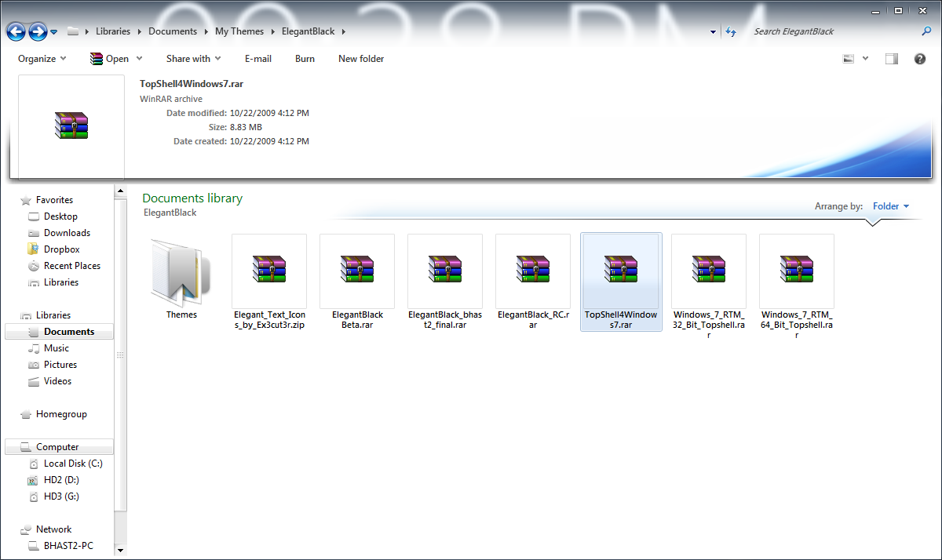Open the Arrange by Folder dropdown
This screenshot has height=560, width=942.
[891, 206]
